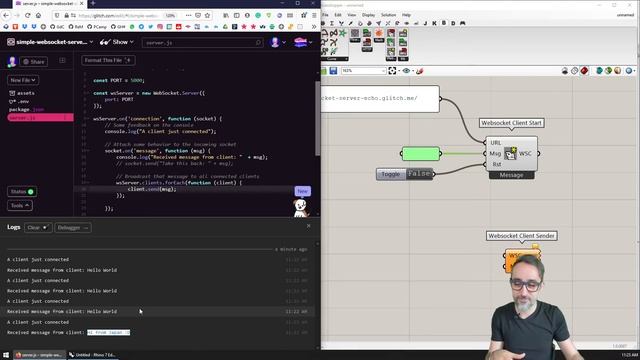Open simple-websocket-server project dropdown
The height and width of the screenshot is (360, 640).
coord(50,42)
